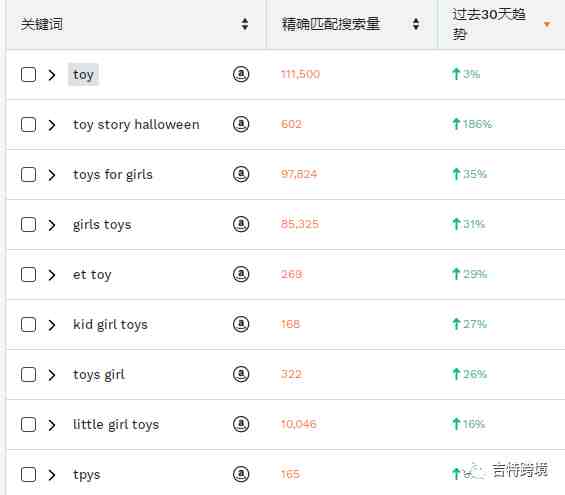Tick the tpys row checkbox

pos(28,475)
